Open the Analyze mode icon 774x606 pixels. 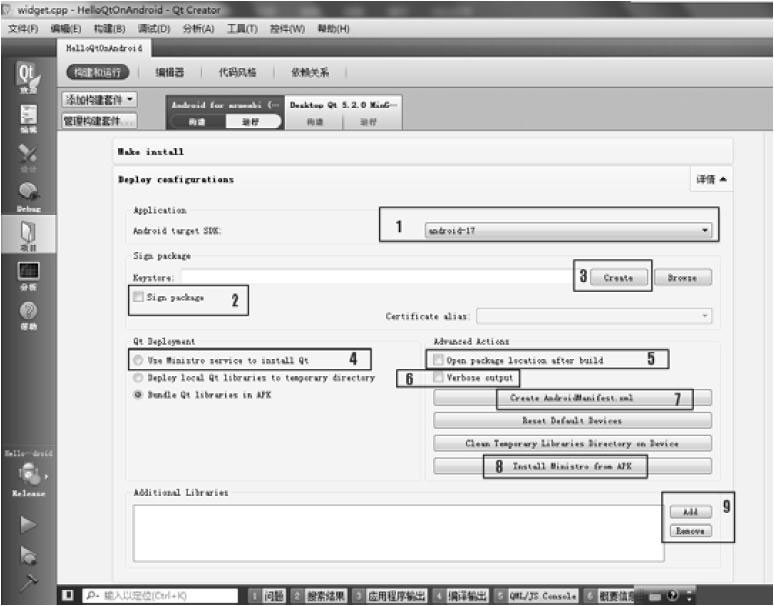click(x=27, y=275)
